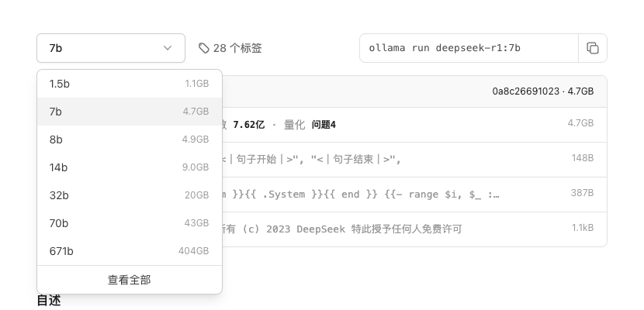The image size is (644, 310).
Task: Choose the 7b option in list
Action: [x=129, y=112]
